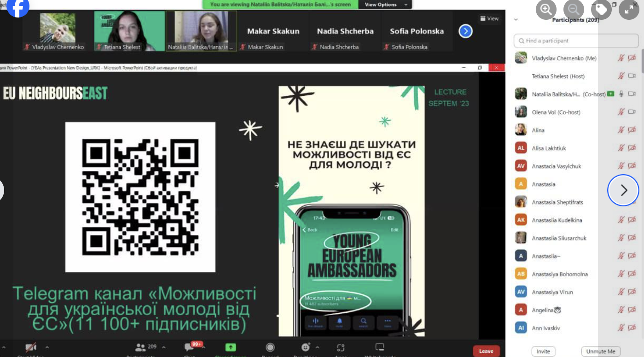Toggle Vladyslav Chernenko's camera-off icon in list
Image resolution: width=644 pixels, height=357 pixels.
coord(632,58)
